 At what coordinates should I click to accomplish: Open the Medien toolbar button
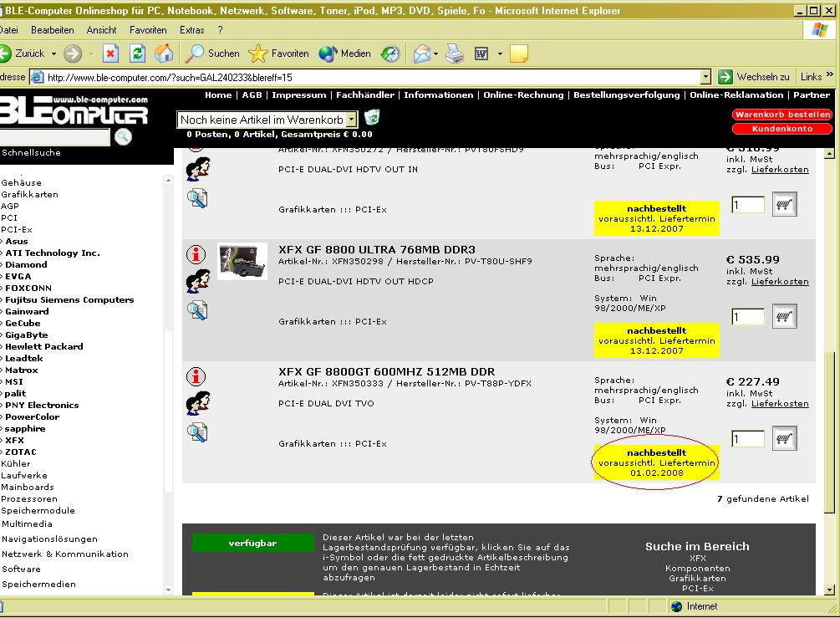point(345,54)
